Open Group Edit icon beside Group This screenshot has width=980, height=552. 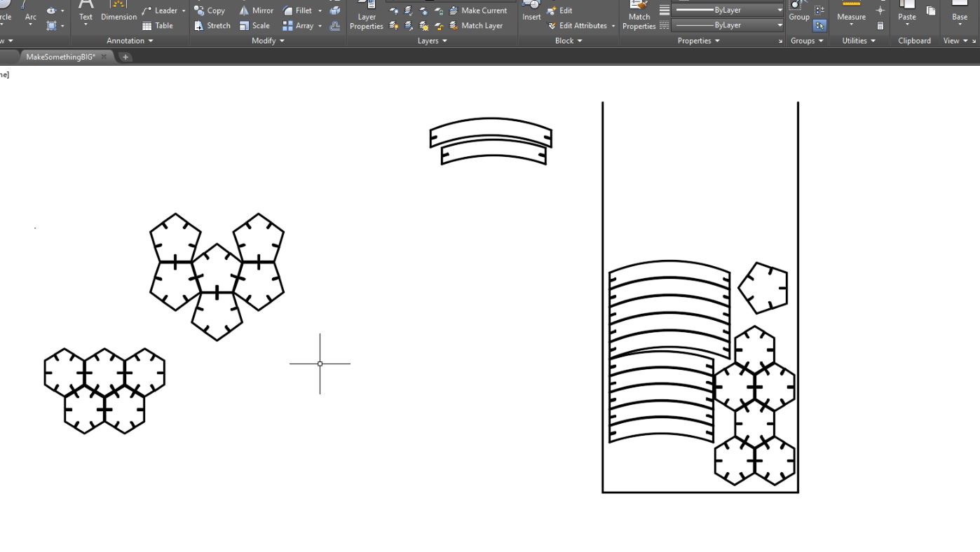click(819, 11)
